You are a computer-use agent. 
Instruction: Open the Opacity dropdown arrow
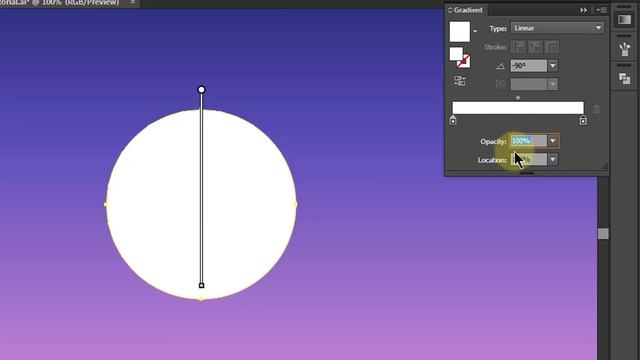(x=553, y=141)
